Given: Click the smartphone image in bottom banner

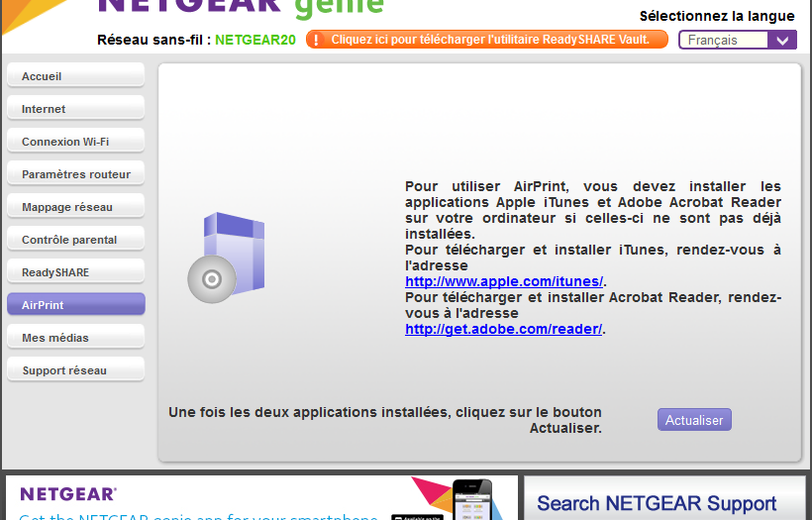Looking at the screenshot, I should point(472,500).
